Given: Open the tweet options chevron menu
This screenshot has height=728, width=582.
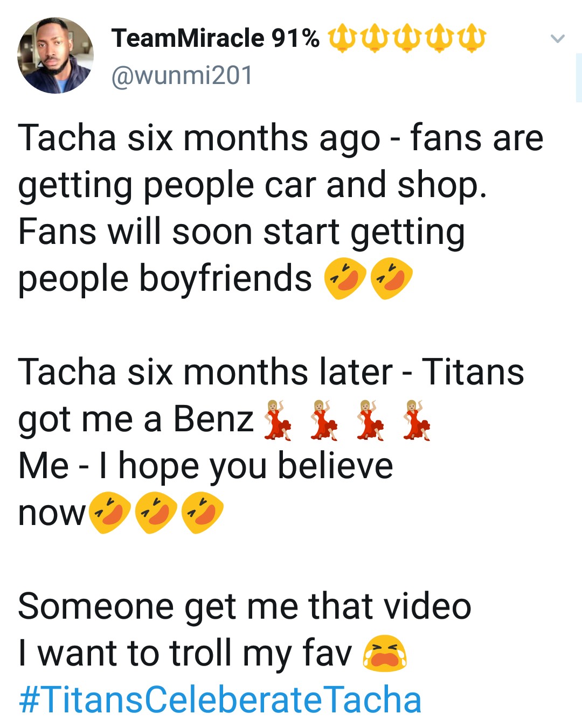Looking at the screenshot, I should 557,39.
